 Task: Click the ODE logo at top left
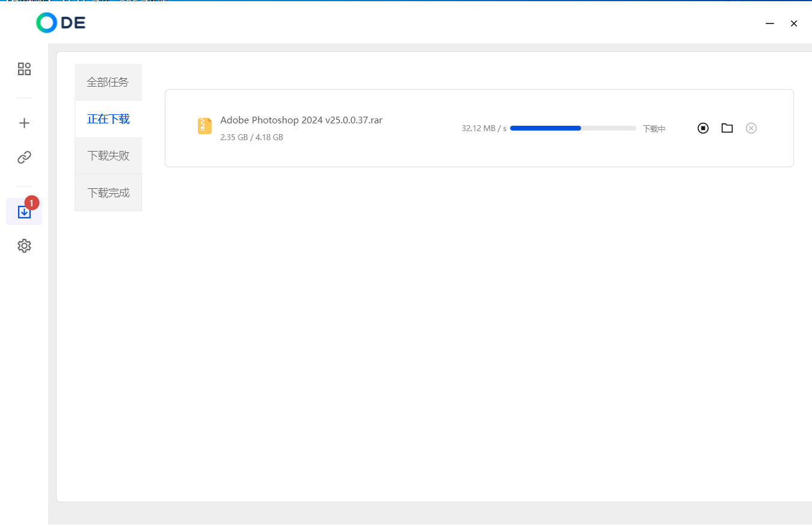[x=61, y=23]
